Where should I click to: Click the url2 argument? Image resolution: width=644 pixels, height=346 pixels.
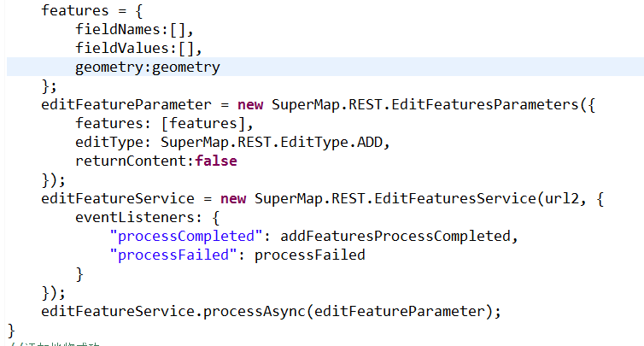561,198
